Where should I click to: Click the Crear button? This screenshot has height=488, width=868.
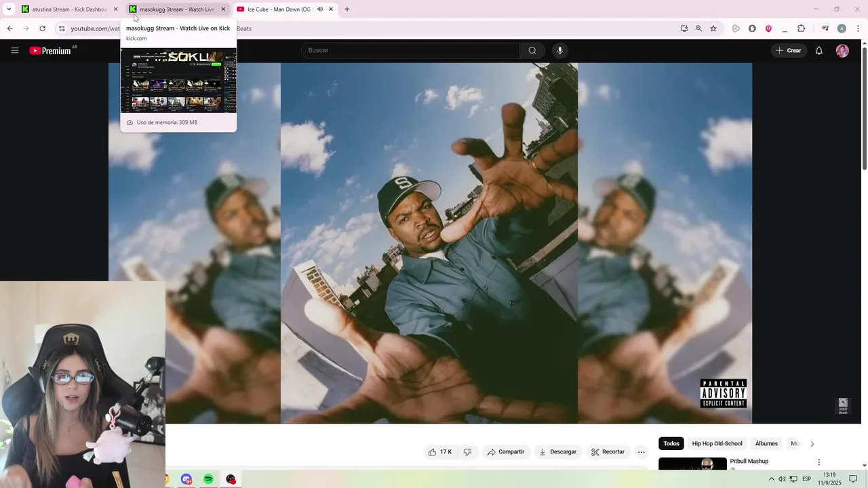pos(789,51)
